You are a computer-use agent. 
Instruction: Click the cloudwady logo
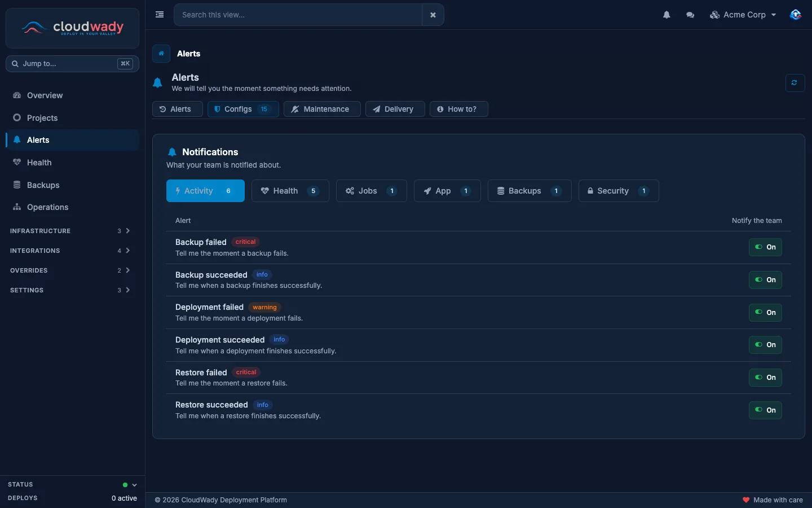point(72,28)
